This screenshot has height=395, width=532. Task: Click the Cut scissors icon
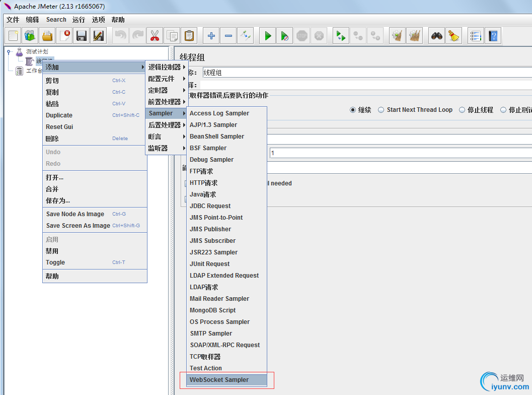[x=155, y=36]
